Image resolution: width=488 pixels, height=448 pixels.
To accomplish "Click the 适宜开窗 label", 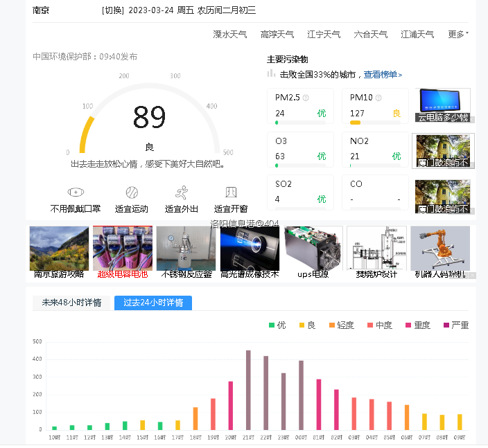I will point(231,209).
